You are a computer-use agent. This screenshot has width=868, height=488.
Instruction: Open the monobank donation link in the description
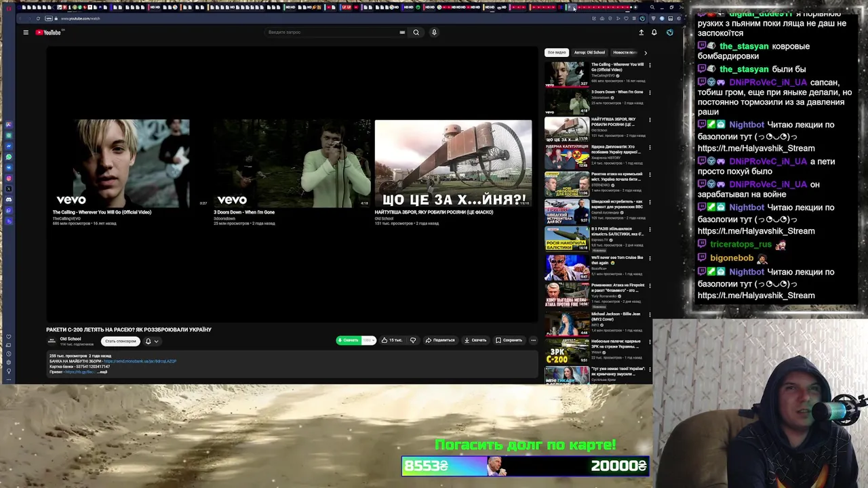[x=140, y=361]
